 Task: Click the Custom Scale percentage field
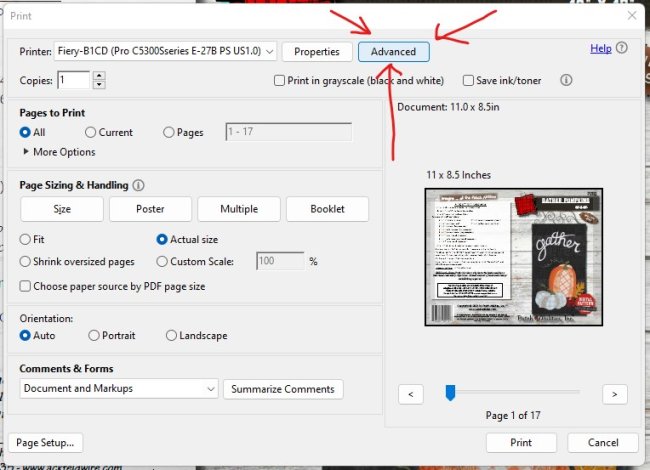pyautogui.click(x=280, y=261)
